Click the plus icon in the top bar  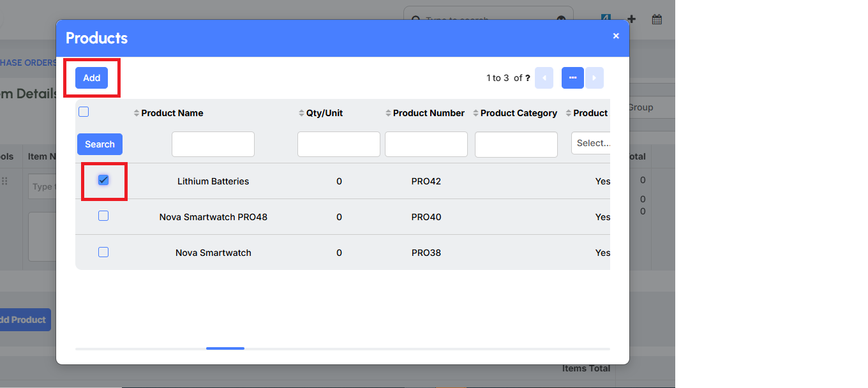[631, 19]
